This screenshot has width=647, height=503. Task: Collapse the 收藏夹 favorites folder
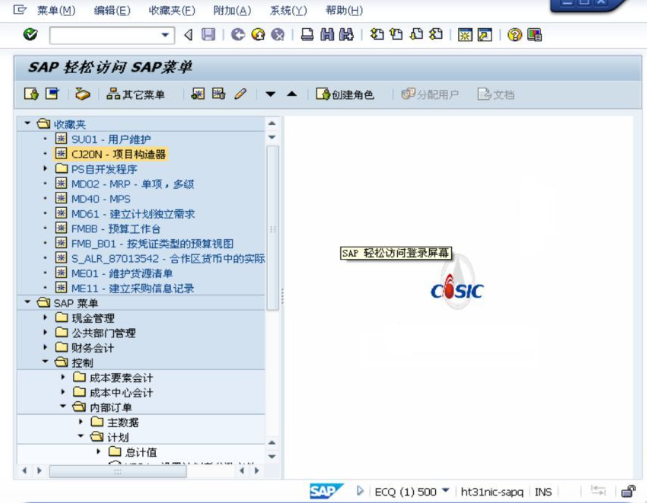coord(28,123)
